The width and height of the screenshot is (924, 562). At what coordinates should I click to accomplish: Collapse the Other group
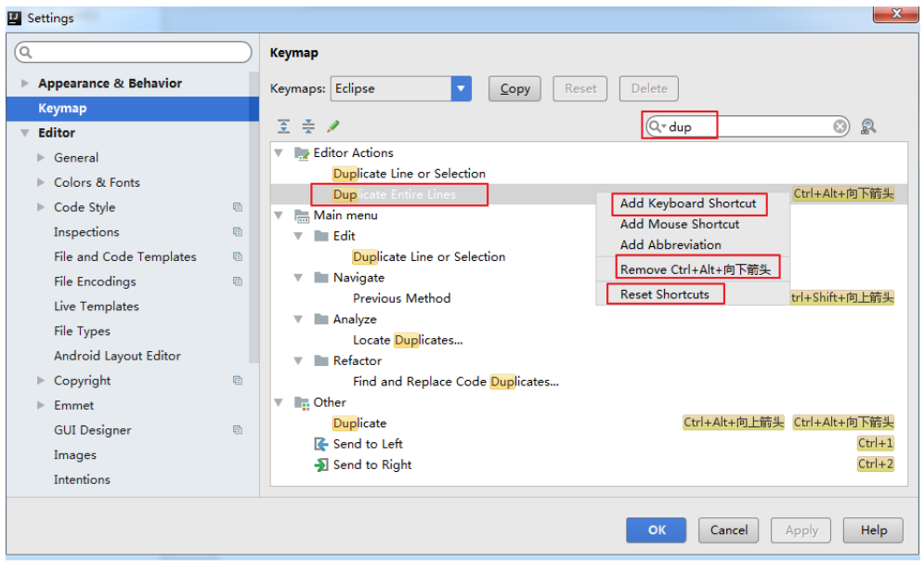click(x=279, y=403)
